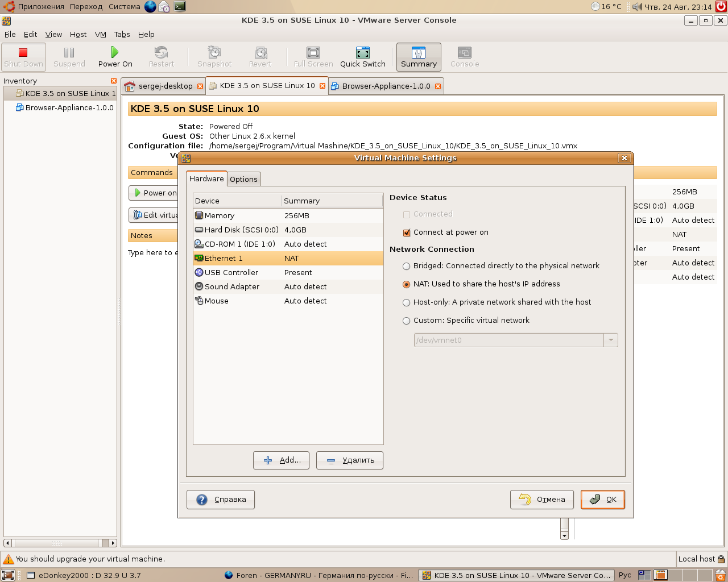Click the Add... hardware button
Viewport: 728px width, 582px height.
tap(281, 460)
